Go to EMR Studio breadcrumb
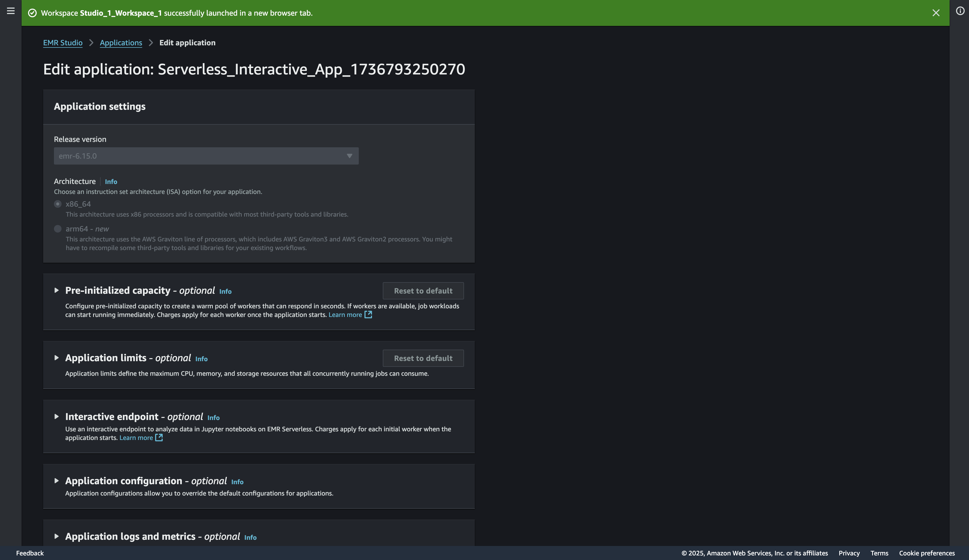 [63, 43]
